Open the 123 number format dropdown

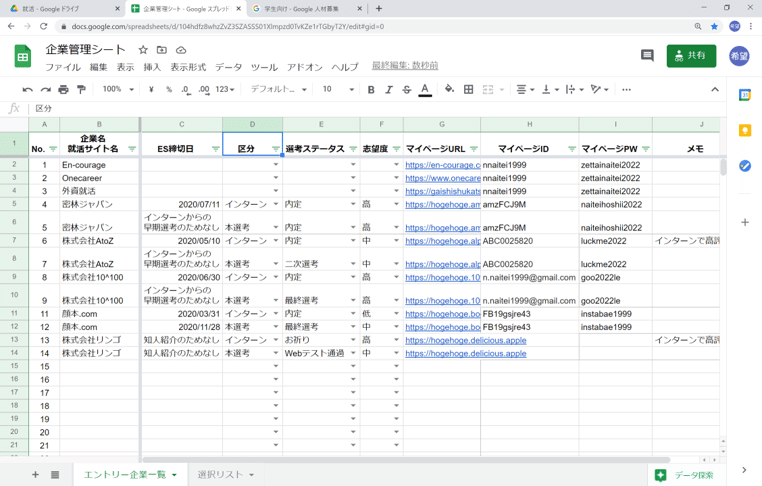(225, 89)
